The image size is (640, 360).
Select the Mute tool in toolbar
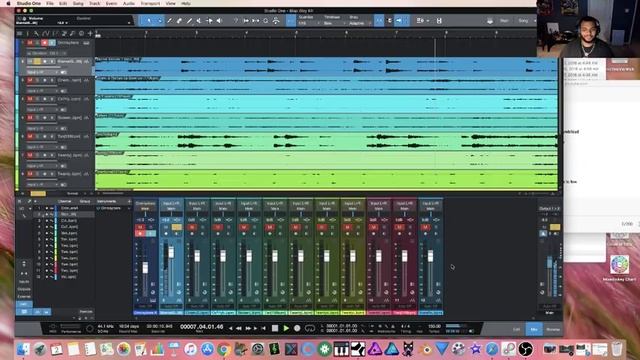click(199, 20)
